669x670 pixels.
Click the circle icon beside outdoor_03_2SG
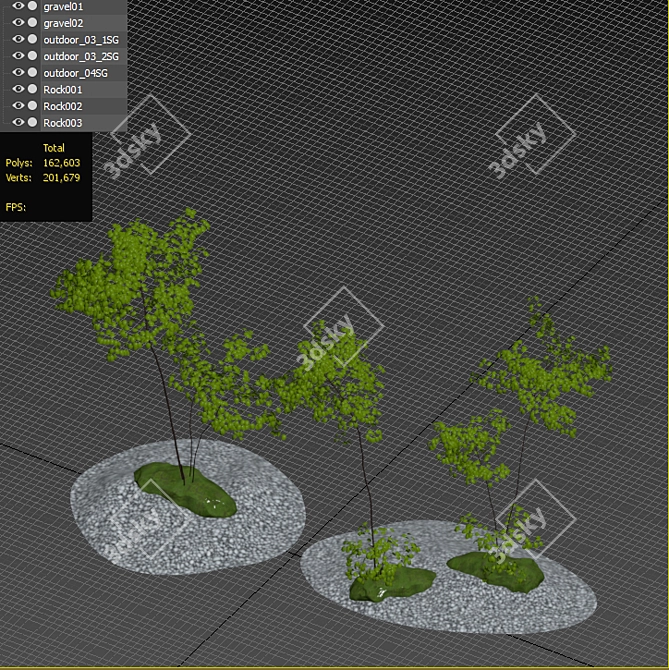click(32, 56)
